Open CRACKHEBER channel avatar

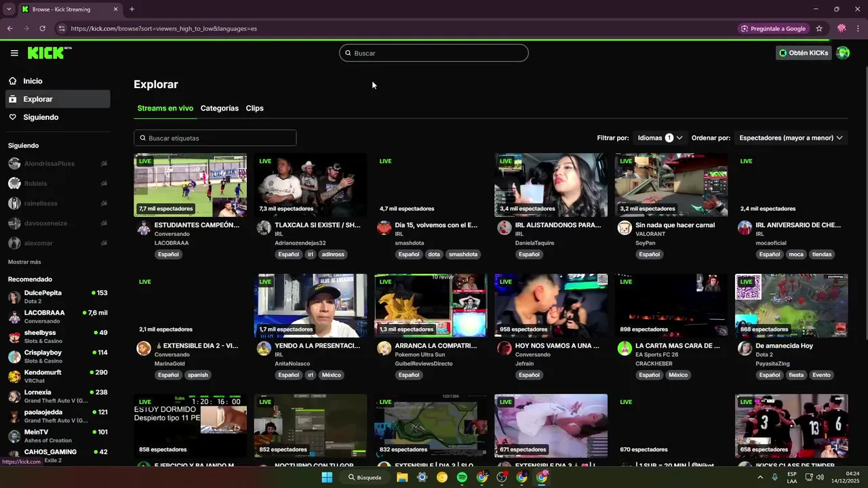coord(625,348)
